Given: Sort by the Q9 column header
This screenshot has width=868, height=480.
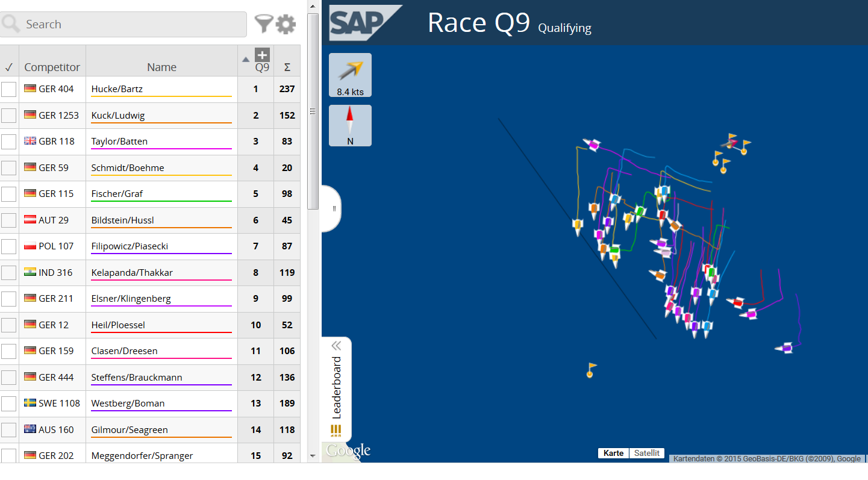Looking at the screenshot, I should [x=261, y=67].
